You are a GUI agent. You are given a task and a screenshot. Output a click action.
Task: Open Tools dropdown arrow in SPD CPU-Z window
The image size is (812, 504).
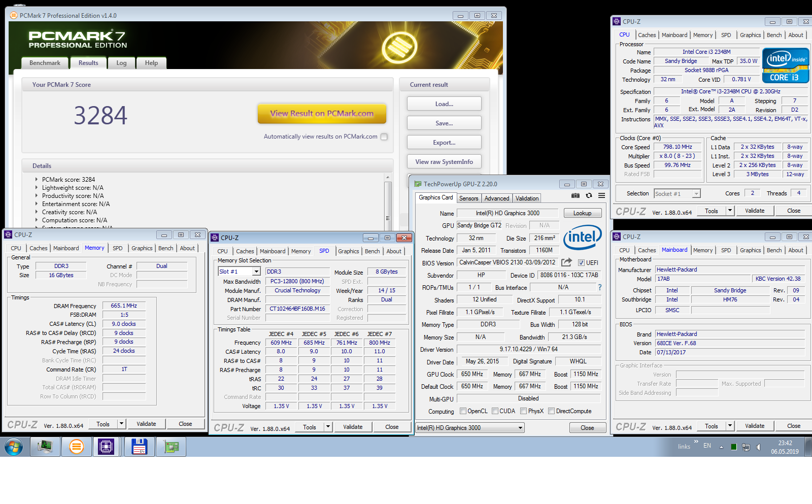pyautogui.click(x=328, y=427)
